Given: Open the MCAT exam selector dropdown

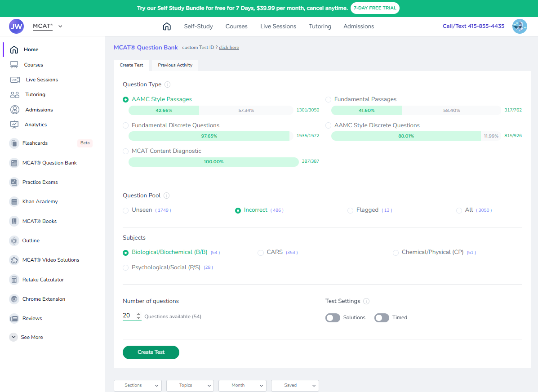Looking at the screenshot, I should [48, 26].
